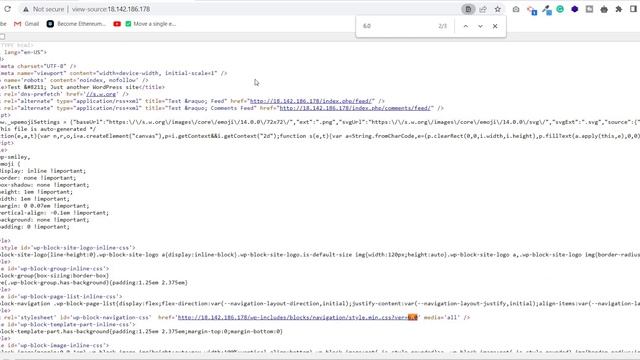
Task: Click the 2/3 match counter in find bar
Action: tap(442, 26)
